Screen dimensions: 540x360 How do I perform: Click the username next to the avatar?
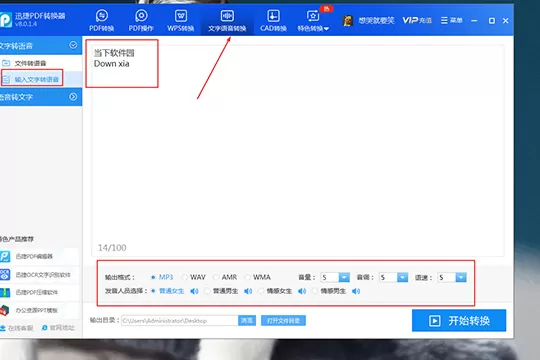pos(376,21)
